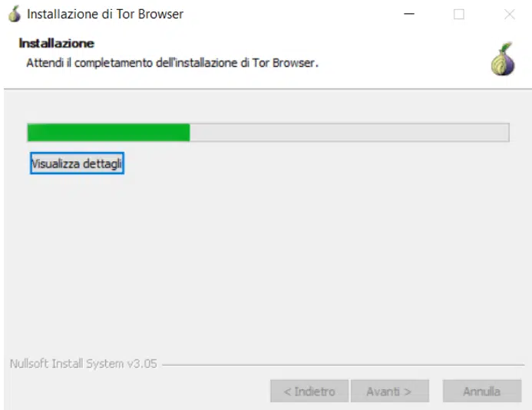
Task: Click the far right end of progress bar
Action: 505,132
